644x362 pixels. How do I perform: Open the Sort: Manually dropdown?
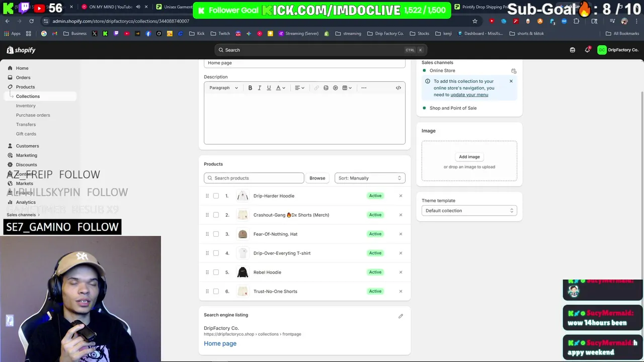tap(370, 178)
